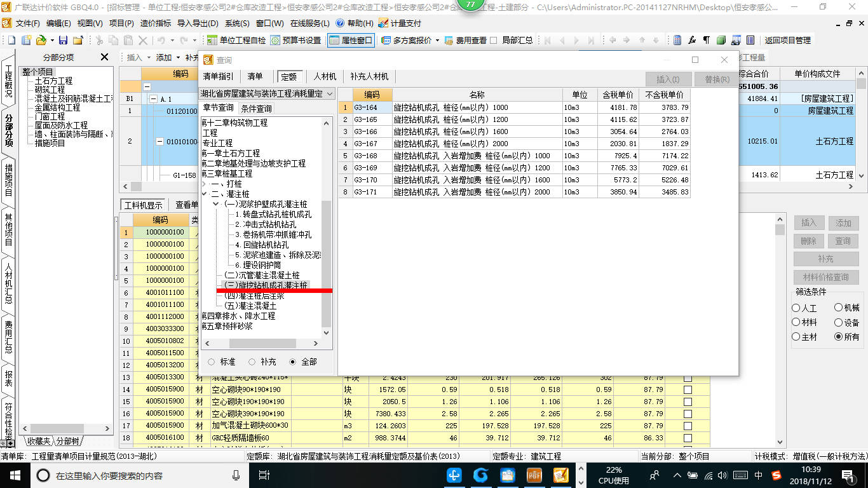868x488 pixels.
Task: Switch to the 补充人材机 tab
Action: pyautogui.click(x=369, y=76)
